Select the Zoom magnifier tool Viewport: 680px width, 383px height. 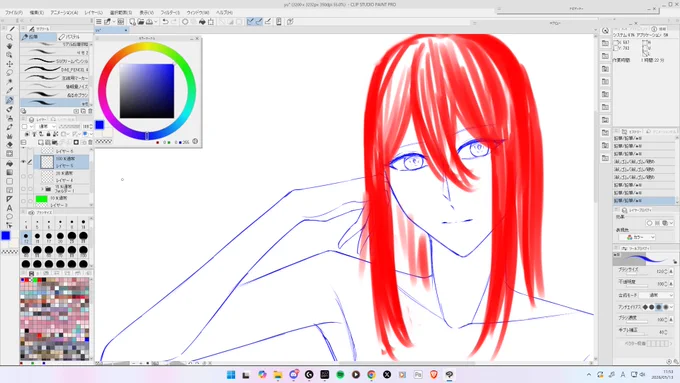pos(9,37)
